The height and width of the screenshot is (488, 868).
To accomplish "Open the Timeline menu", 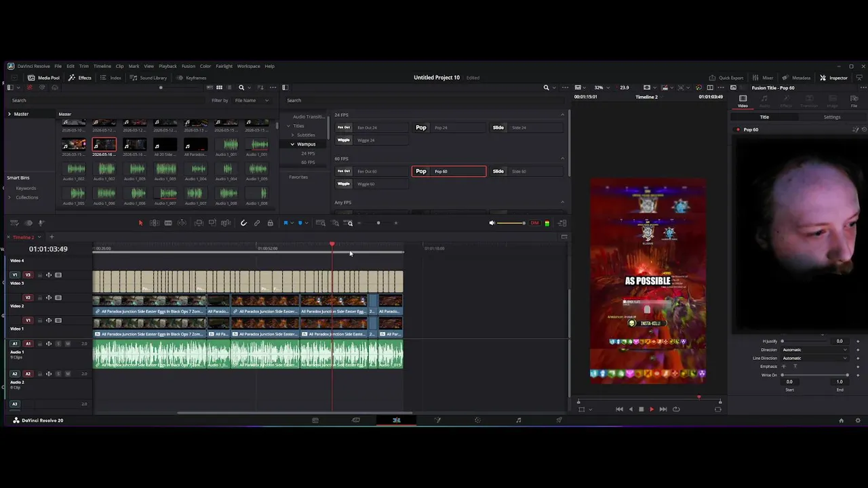I will (102, 66).
